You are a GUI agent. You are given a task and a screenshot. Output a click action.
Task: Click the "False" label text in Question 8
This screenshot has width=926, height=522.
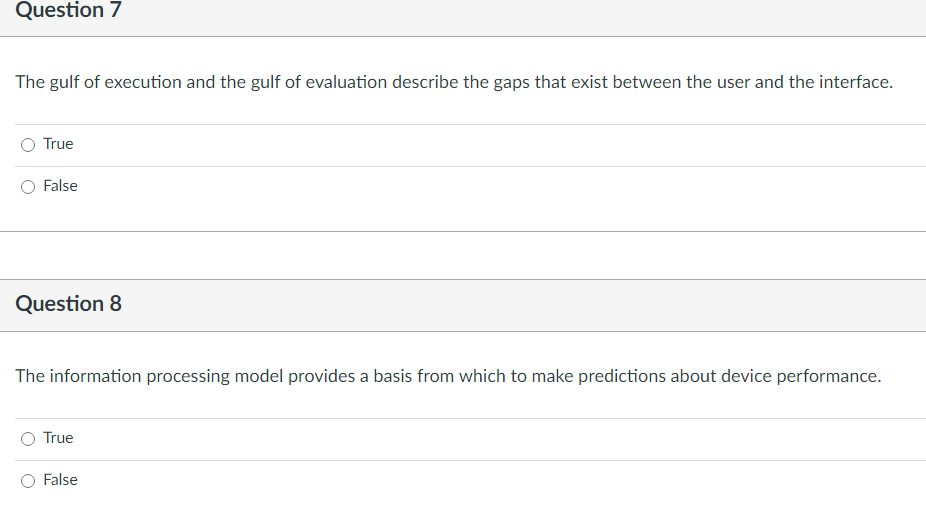[60, 480]
